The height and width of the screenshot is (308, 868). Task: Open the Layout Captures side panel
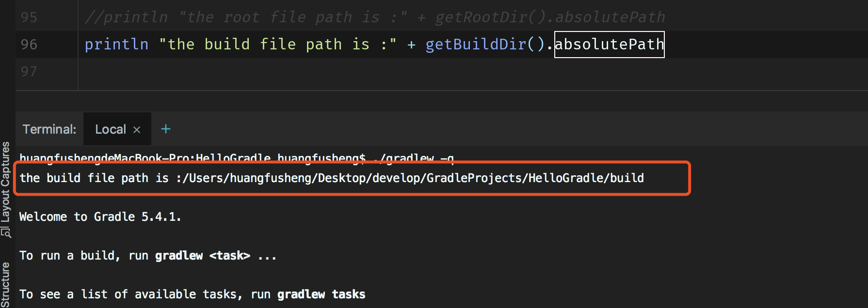point(6,189)
